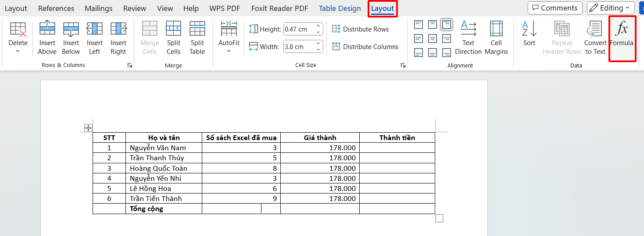Image resolution: width=644 pixels, height=236 pixels.
Task: Expand the Delete dropdown menu
Action: 18,51
